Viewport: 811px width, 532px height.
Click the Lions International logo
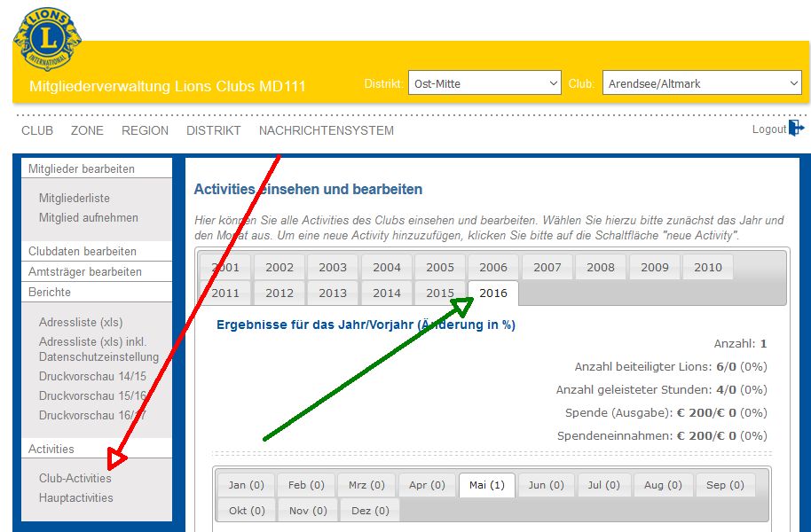click(48, 39)
